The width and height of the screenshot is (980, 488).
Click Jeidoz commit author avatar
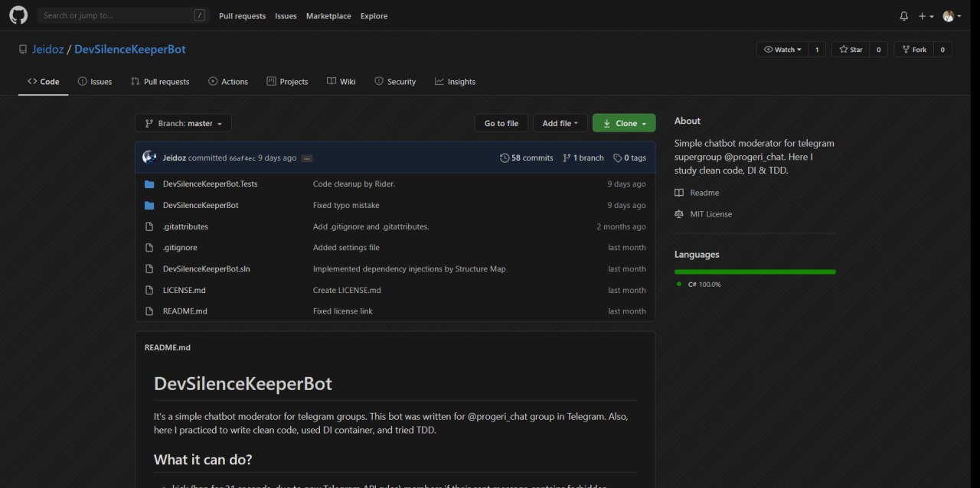click(149, 158)
